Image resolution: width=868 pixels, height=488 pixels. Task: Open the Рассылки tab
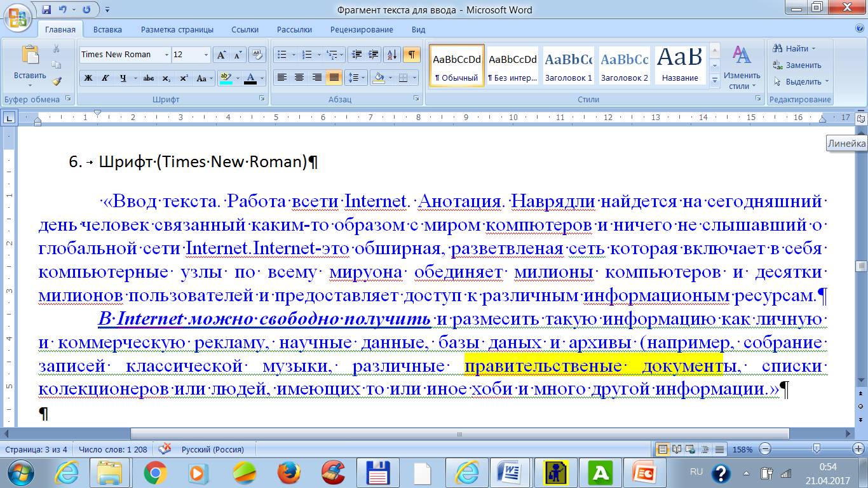(294, 29)
